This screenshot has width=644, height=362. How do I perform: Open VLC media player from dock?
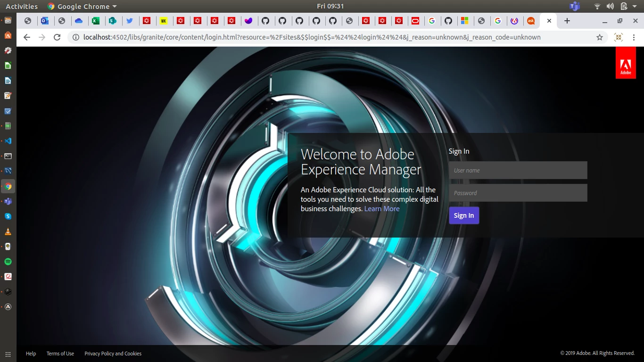pyautogui.click(x=8, y=231)
